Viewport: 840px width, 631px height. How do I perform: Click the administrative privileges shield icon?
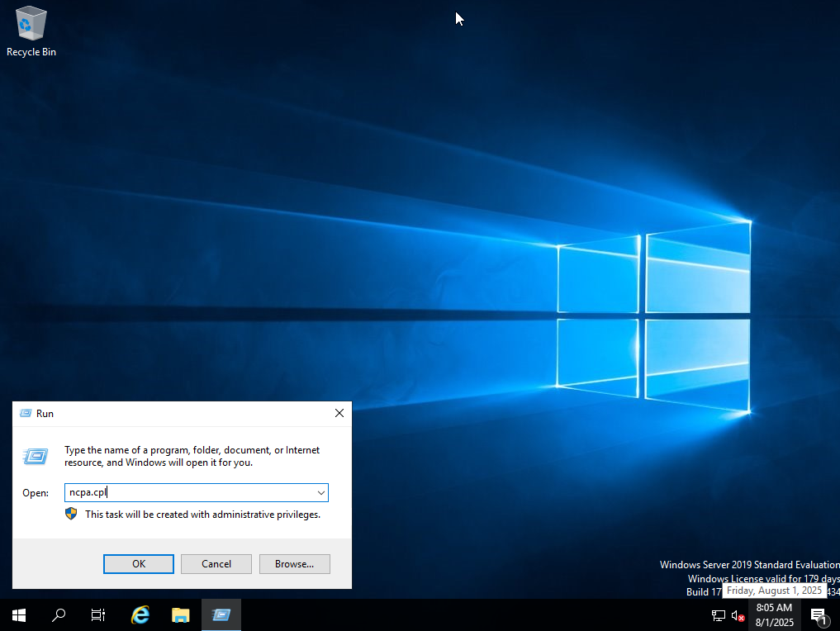(71, 514)
